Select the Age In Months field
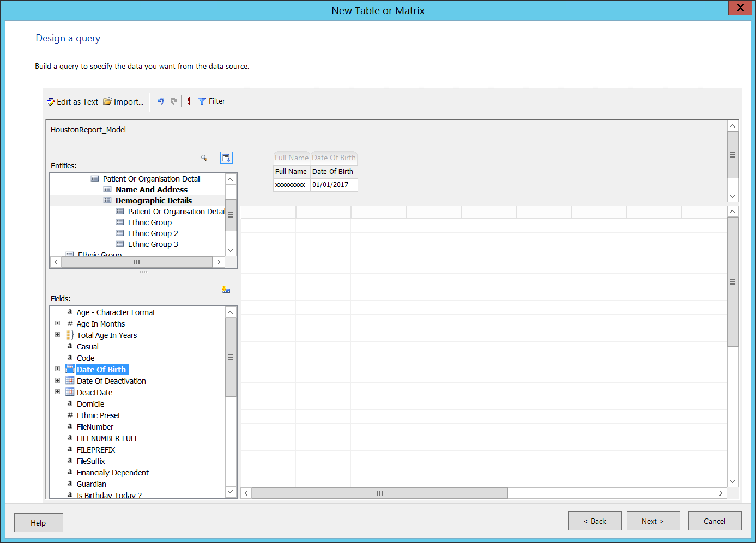This screenshot has height=543, width=756. pyautogui.click(x=101, y=324)
